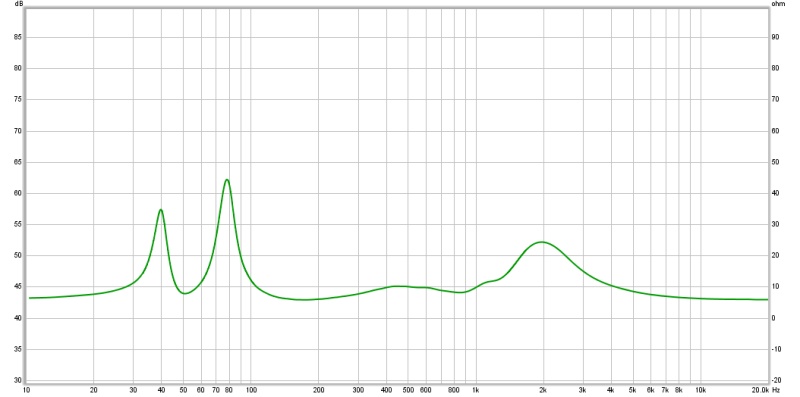
Task: Click the 200 tick label on the frequency axis
Action: point(318,390)
